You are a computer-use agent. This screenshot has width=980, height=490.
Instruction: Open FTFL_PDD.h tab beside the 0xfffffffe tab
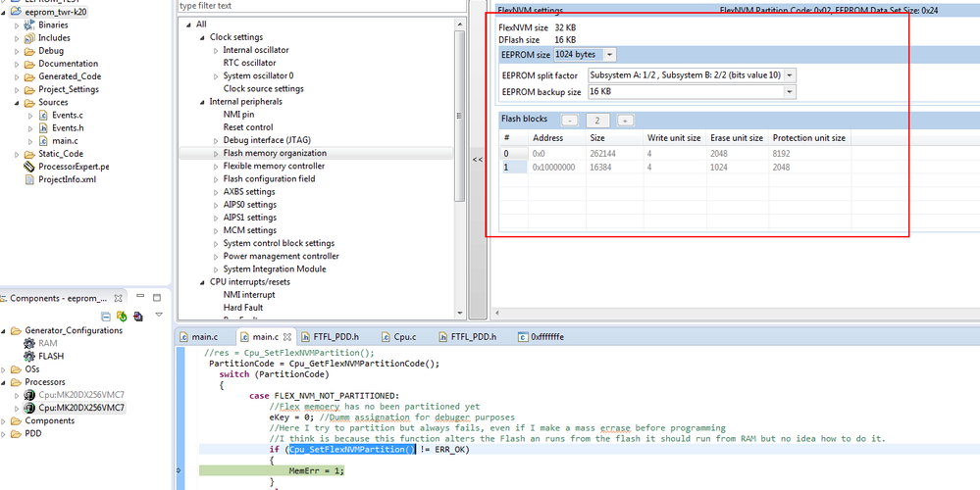pos(468,336)
